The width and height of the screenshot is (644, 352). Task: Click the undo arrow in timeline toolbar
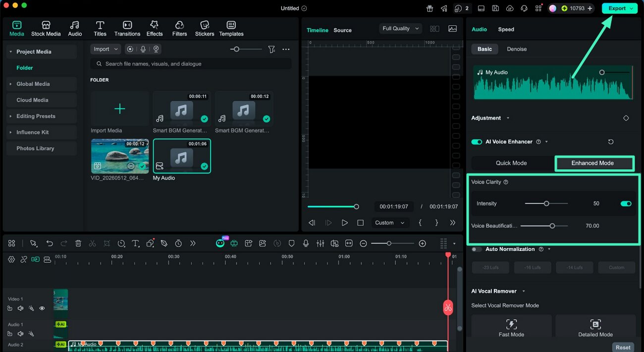tap(50, 243)
